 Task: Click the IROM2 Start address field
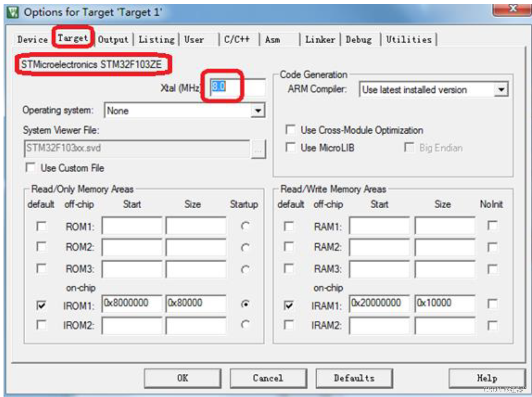132,325
